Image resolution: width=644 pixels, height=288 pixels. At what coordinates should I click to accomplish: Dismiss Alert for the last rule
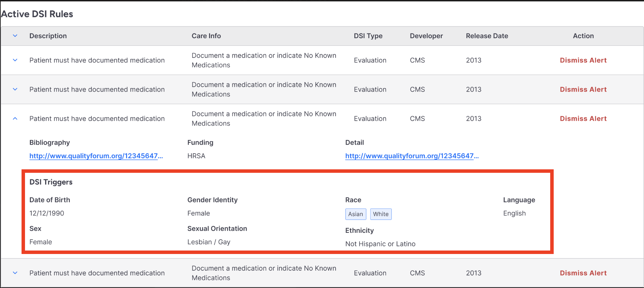pyautogui.click(x=583, y=273)
